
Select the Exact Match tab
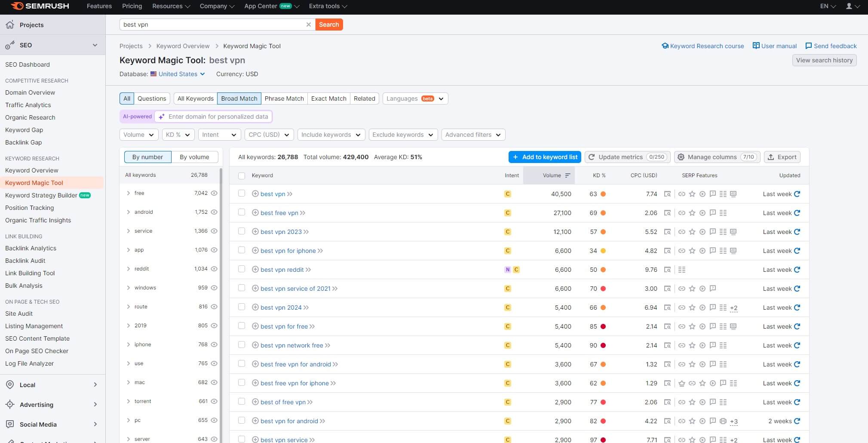328,98
